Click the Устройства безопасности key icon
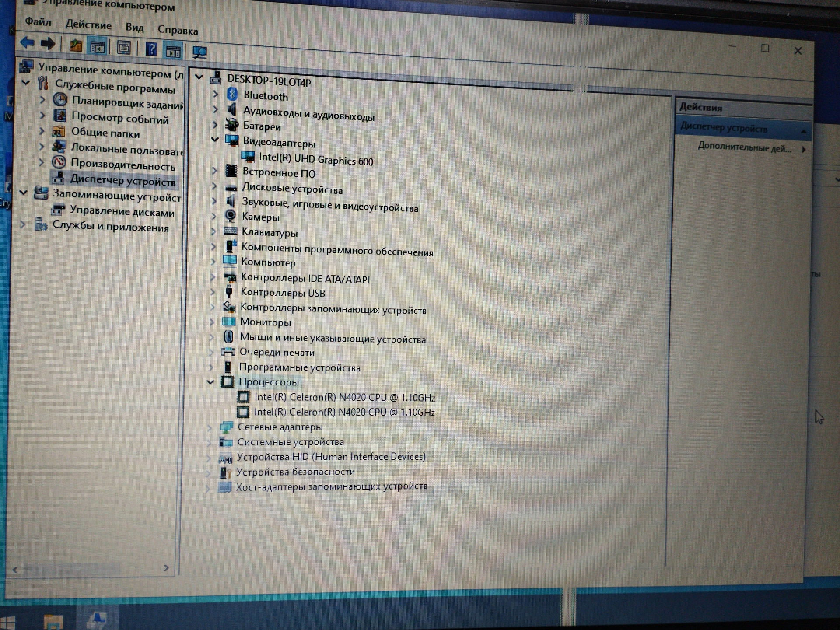This screenshot has width=840, height=630. 225,472
